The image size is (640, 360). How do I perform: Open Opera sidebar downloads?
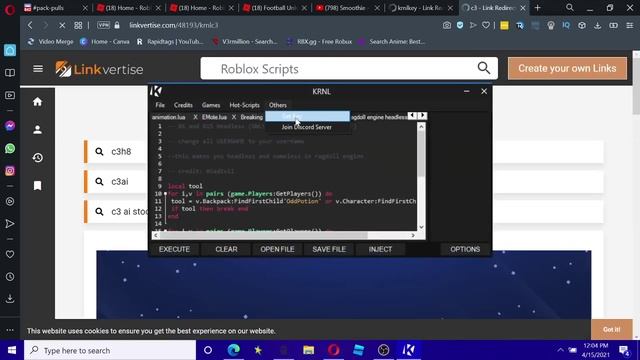pos(10,299)
